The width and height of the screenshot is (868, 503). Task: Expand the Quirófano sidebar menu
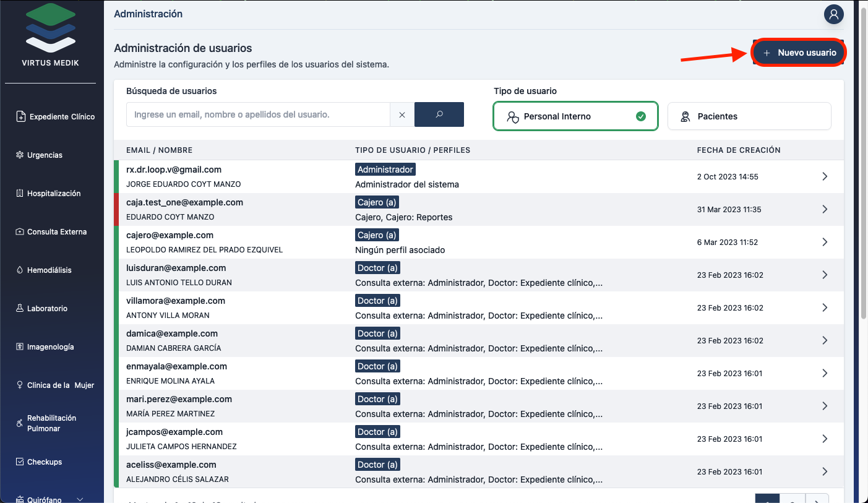click(80, 499)
